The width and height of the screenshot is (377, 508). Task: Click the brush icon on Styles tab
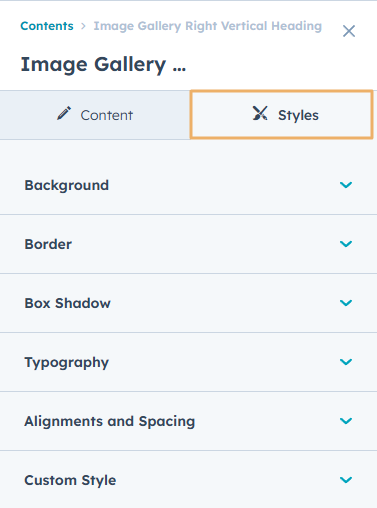pyautogui.click(x=260, y=113)
